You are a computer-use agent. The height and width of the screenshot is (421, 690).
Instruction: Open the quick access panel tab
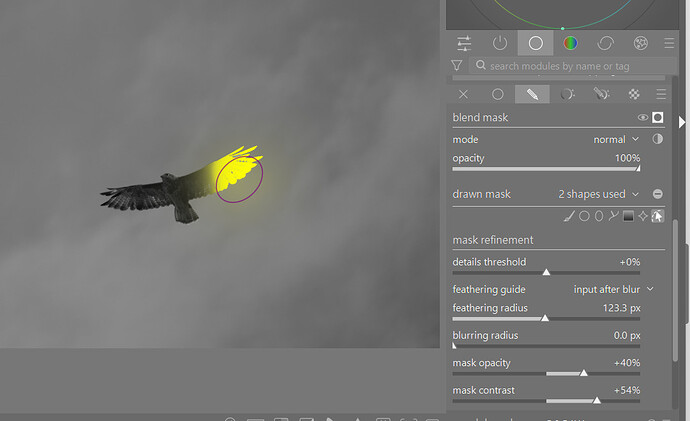click(464, 43)
